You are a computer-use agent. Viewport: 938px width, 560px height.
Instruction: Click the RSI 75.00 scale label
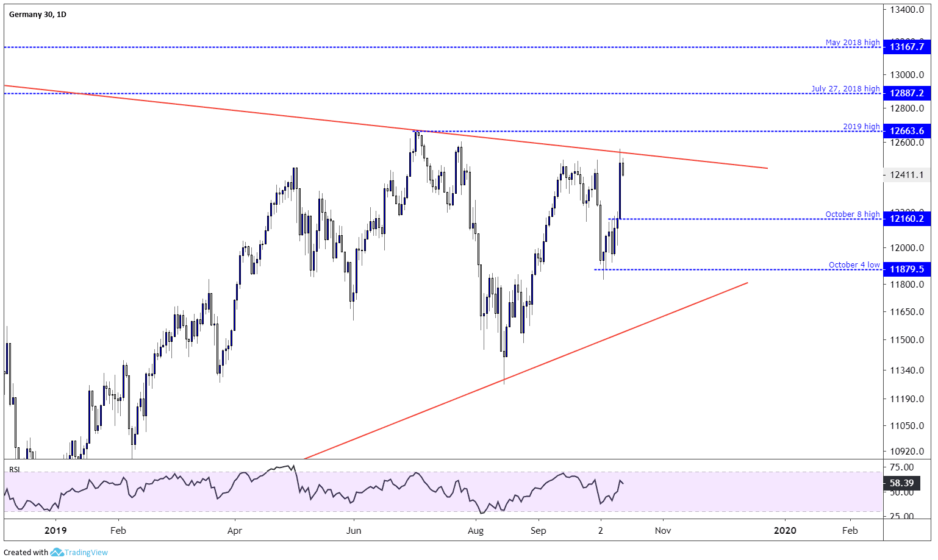[x=902, y=467]
